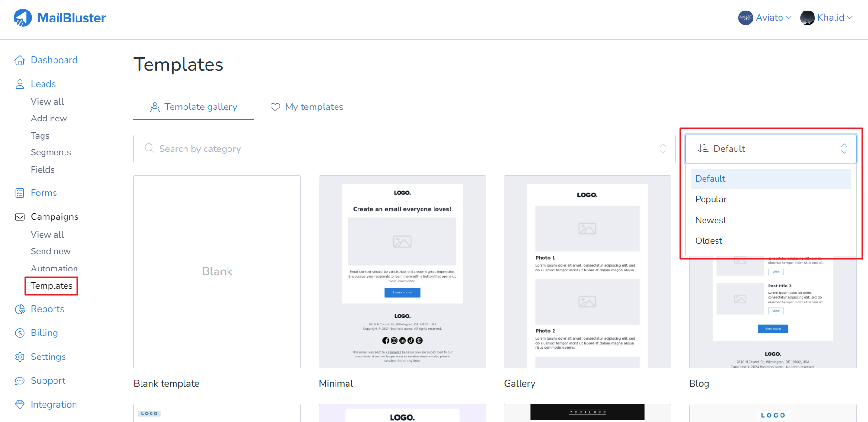Click the Campaigns envelope icon
The height and width of the screenshot is (422, 868).
(20, 217)
